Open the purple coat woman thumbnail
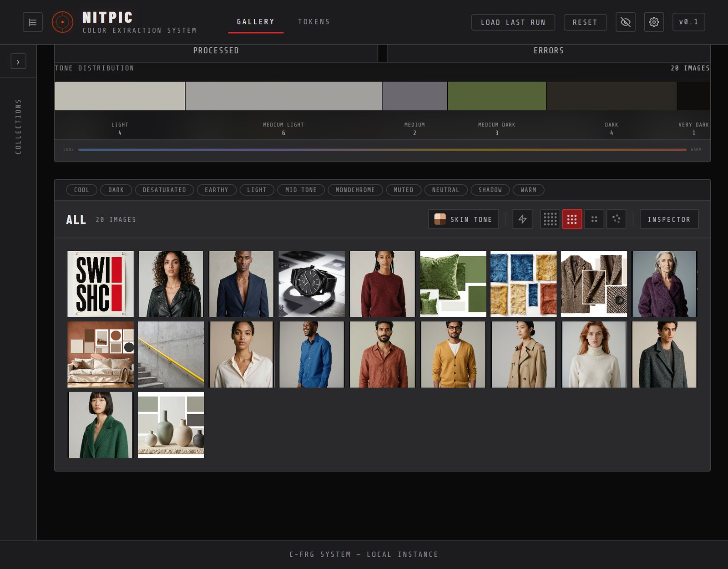This screenshot has width=728, height=569. click(664, 284)
